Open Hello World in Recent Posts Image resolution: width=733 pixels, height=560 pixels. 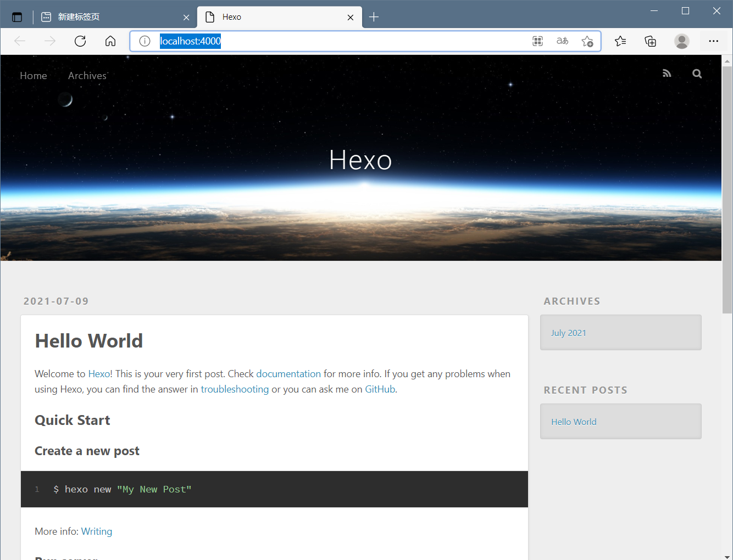click(574, 422)
